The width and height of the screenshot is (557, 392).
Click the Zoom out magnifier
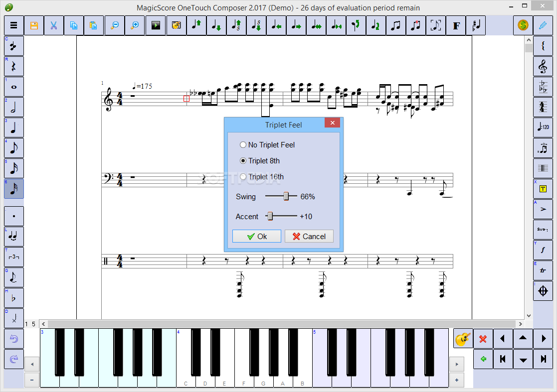tap(114, 25)
